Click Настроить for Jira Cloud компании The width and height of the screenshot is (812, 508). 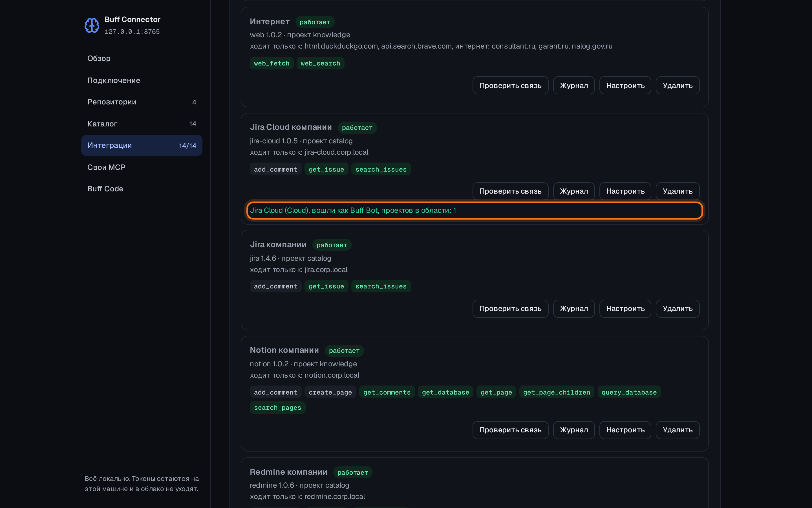click(x=625, y=191)
